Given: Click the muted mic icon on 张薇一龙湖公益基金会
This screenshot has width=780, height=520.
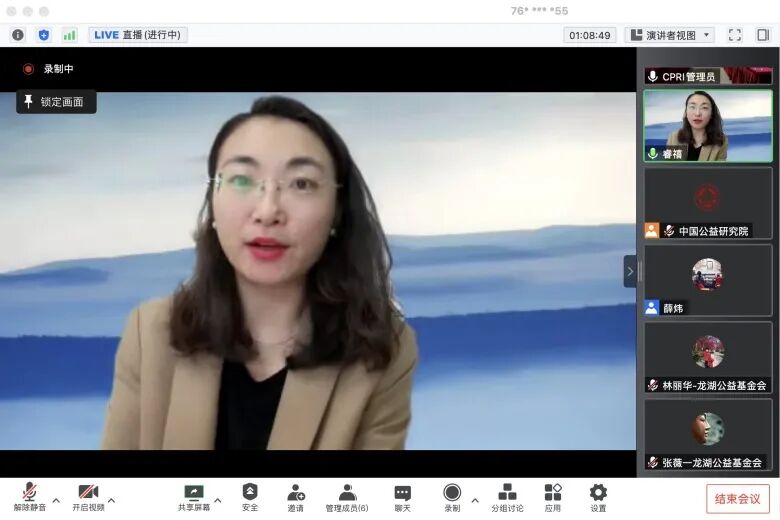Looking at the screenshot, I should [x=653, y=462].
